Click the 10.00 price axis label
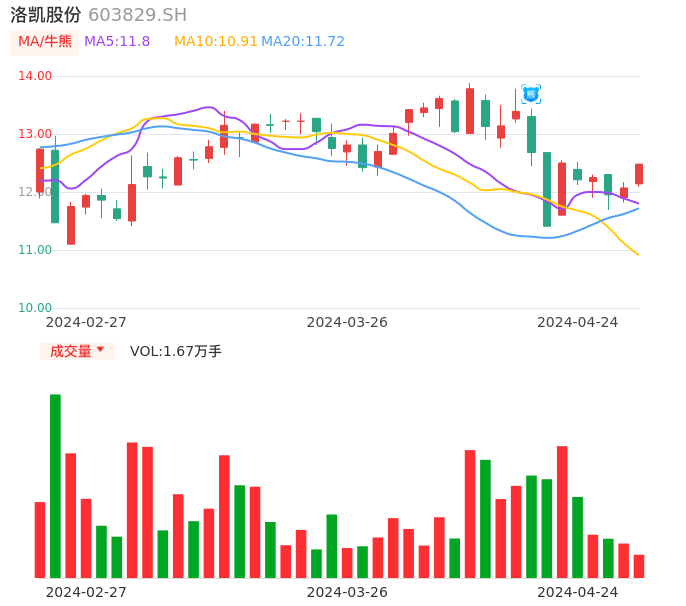 coord(35,308)
